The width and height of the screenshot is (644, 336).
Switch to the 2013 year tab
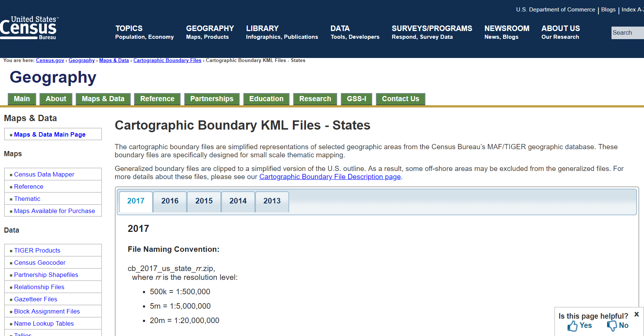tap(272, 201)
